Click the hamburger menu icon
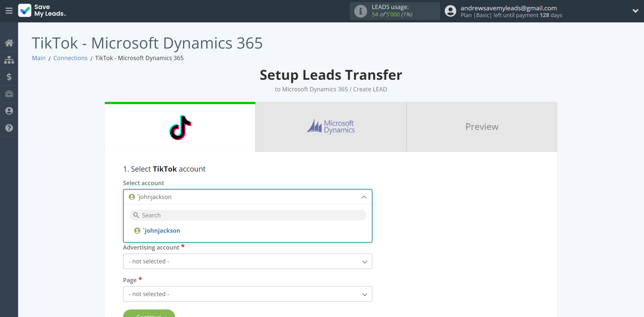Viewport: 644px width, 317px height. click(9, 11)
